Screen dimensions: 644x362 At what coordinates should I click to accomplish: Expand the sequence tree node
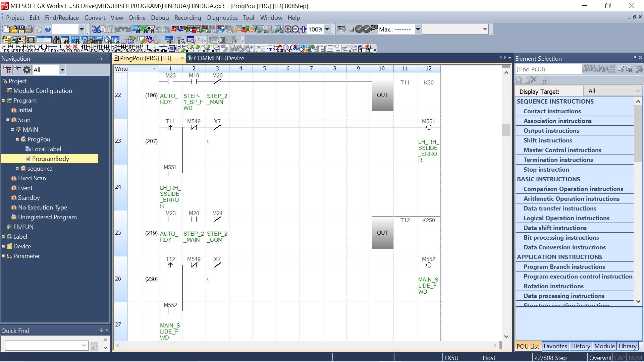[x=17, y=169]
